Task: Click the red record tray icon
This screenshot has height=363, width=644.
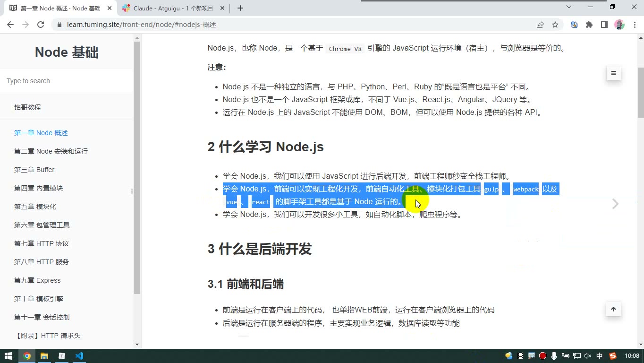Action: (x=542, y=356)
